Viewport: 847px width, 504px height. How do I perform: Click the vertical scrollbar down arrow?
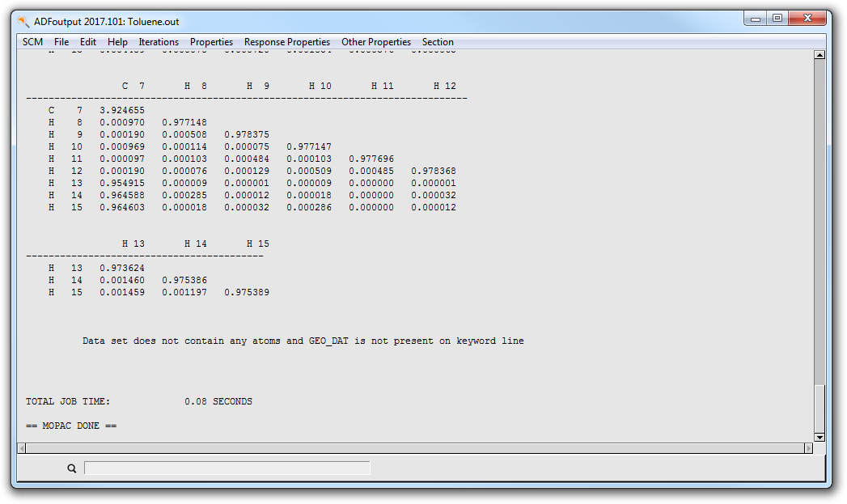[819, 438]
